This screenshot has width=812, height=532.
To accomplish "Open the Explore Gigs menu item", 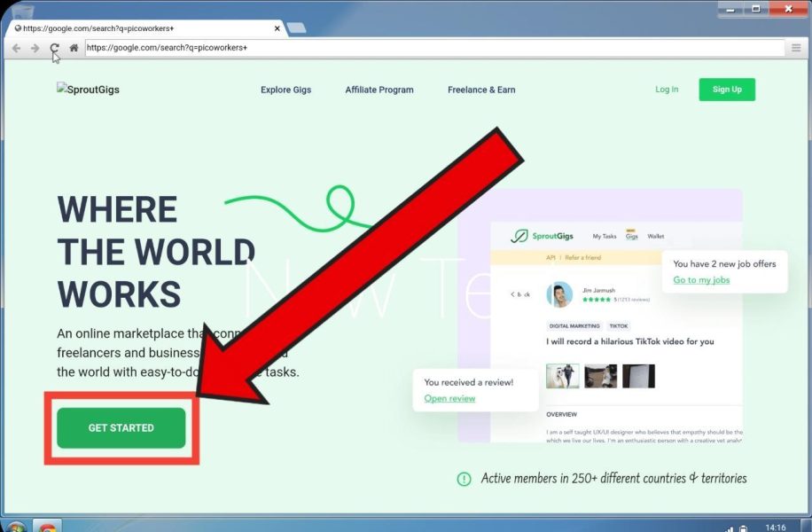I will click(285, 90).
